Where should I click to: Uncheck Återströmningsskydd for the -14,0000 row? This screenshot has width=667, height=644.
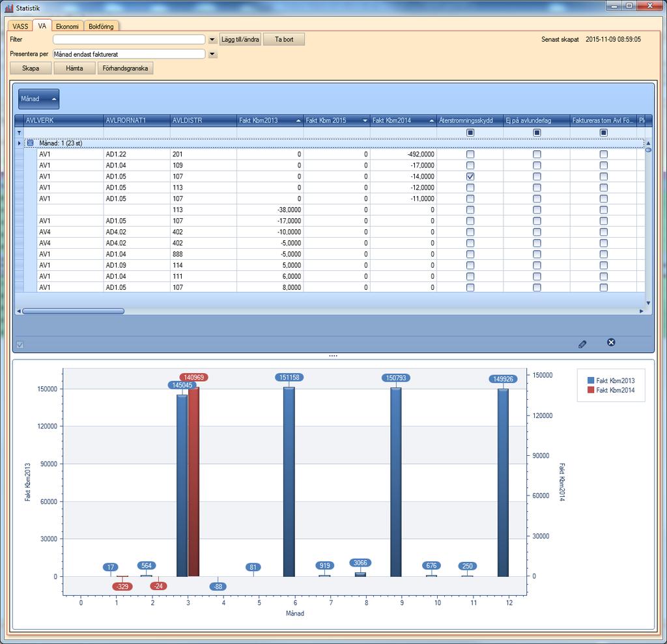tap(470, 176)
